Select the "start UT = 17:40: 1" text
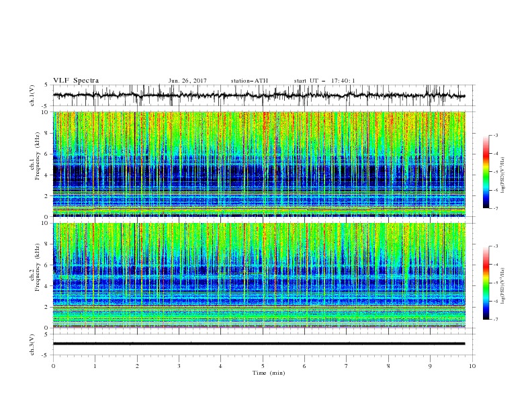Image resolution: width=532 pixels, height=411 pixels. tap(324, 81)
